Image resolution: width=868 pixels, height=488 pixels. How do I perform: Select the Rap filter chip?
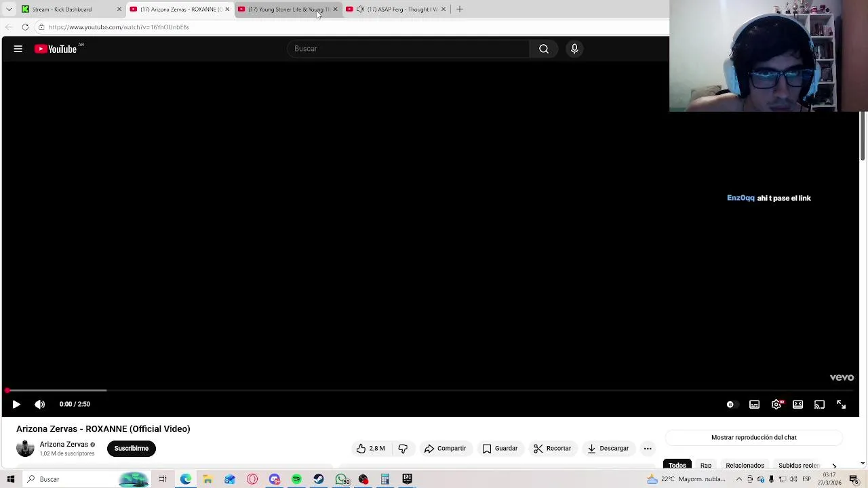(x=706, y=466)
